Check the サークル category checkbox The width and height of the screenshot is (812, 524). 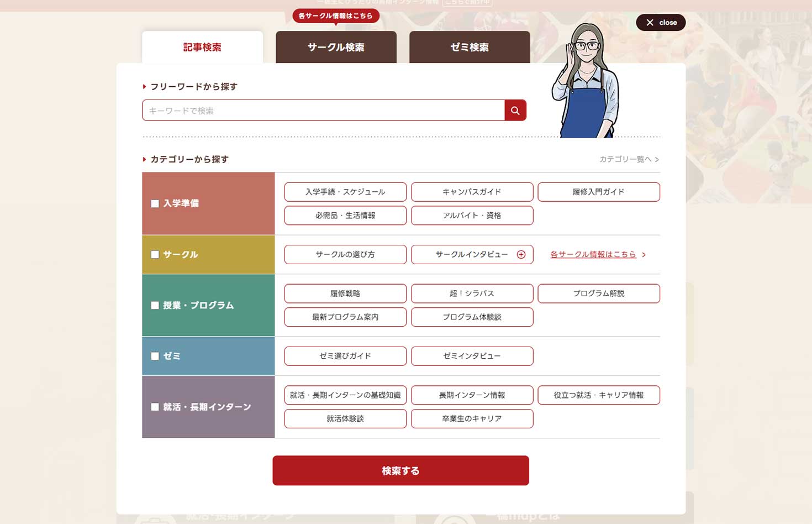[x=155, y=255]
